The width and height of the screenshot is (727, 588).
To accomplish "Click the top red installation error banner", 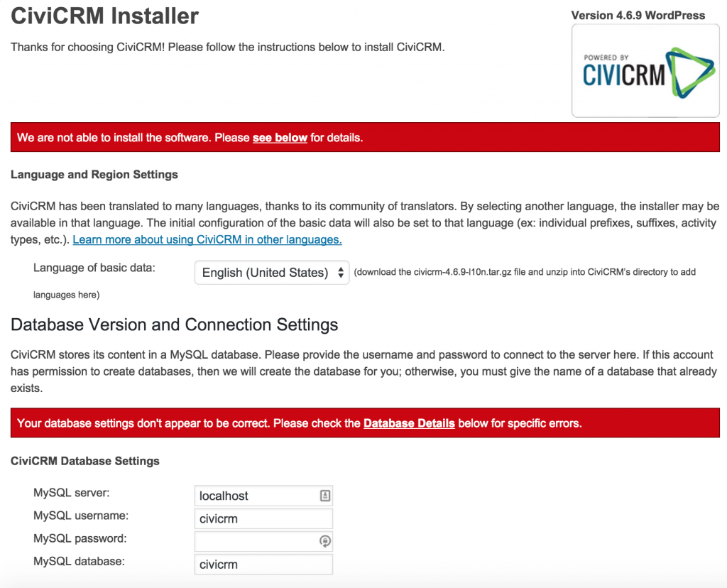I will (363, 137).
